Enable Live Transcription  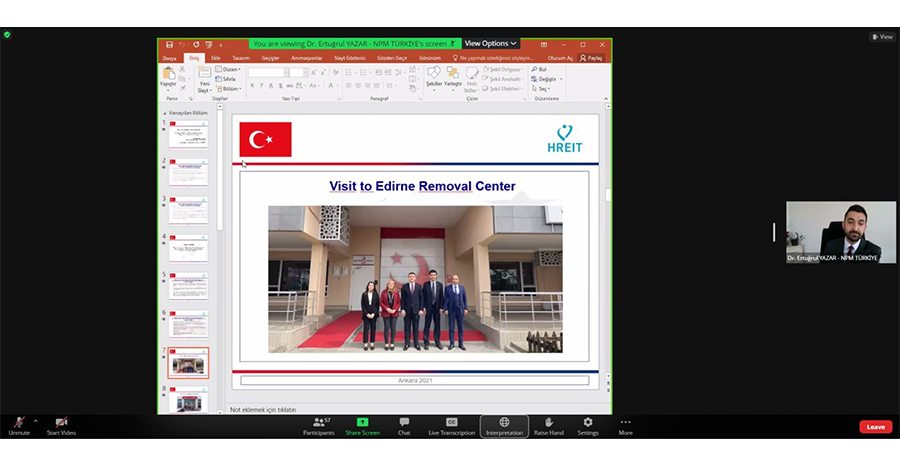pos(452,426)
